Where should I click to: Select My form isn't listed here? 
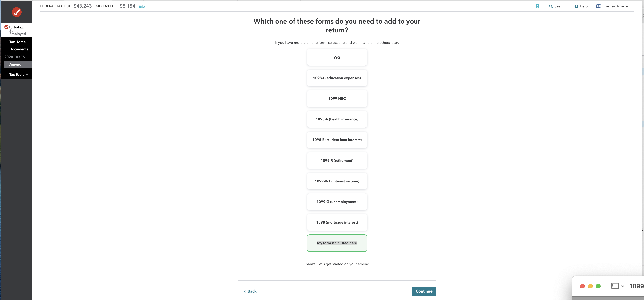tap(337, 243)
